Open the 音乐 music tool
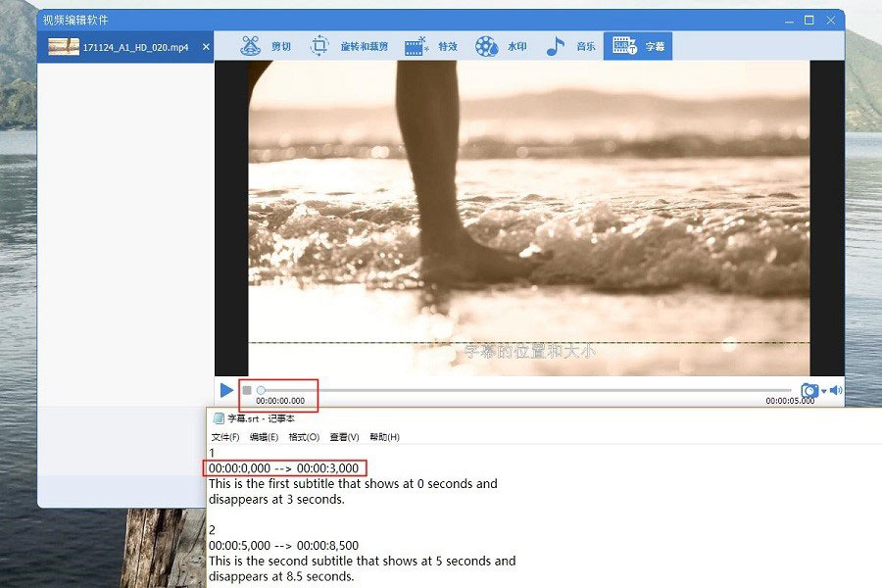Image resolution: width=882 pixels, height=588 pixels. [570, 46]
